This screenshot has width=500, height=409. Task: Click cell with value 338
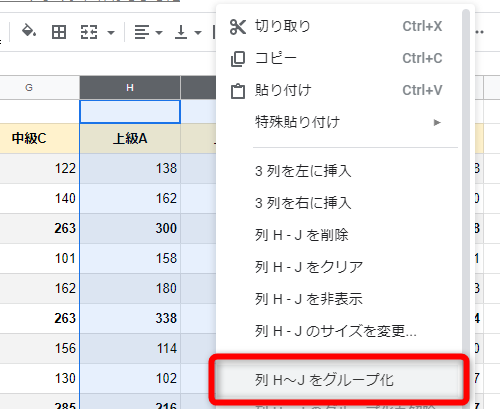point(130,318)
